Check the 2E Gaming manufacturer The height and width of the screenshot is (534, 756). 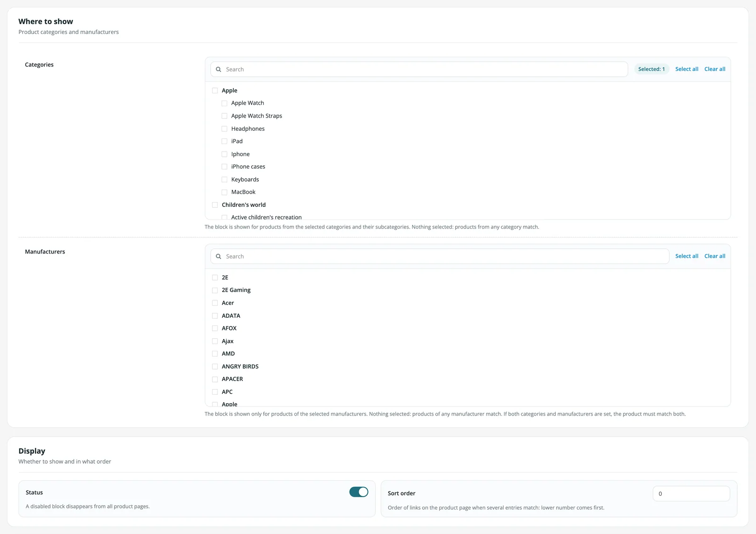pos(215,290)
